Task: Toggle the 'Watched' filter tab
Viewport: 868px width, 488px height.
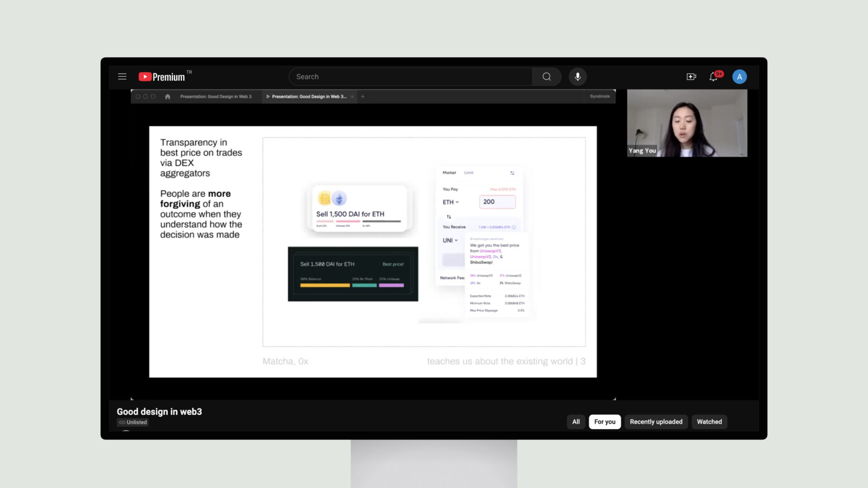Action: coord(709,421)
